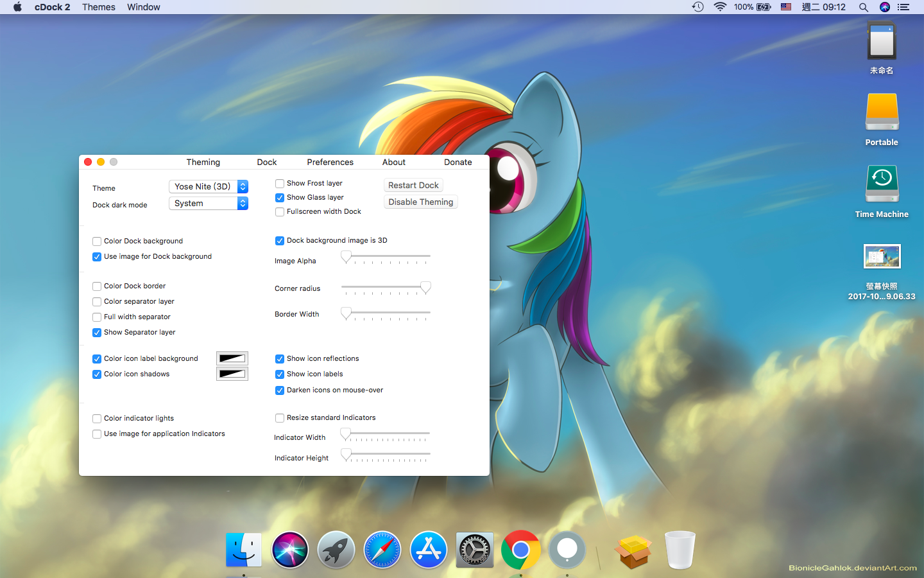Click the Restart Dock button
This screenshot has width=924, height=578.
(x=413, y=185)
